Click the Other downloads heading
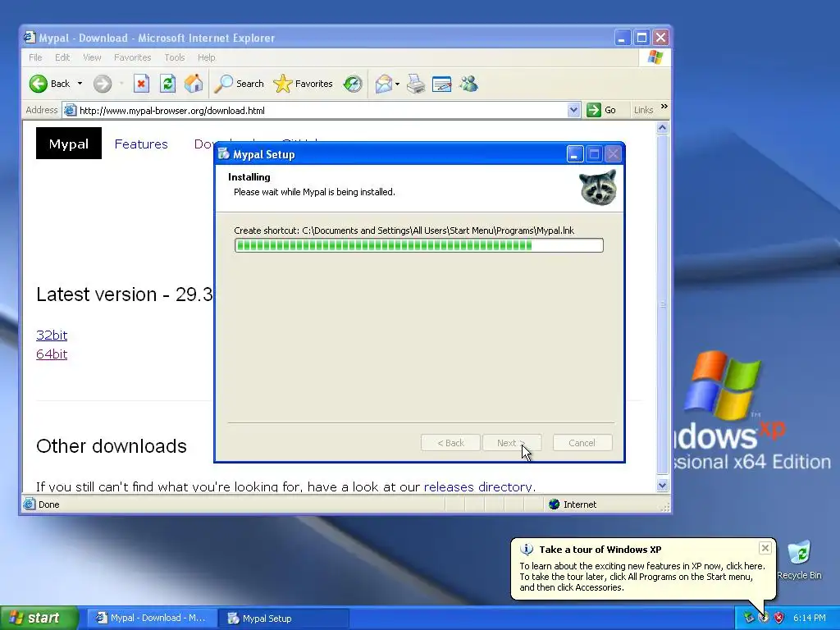The width and height of the screenshot is (840, 630). tap(112, 445)
